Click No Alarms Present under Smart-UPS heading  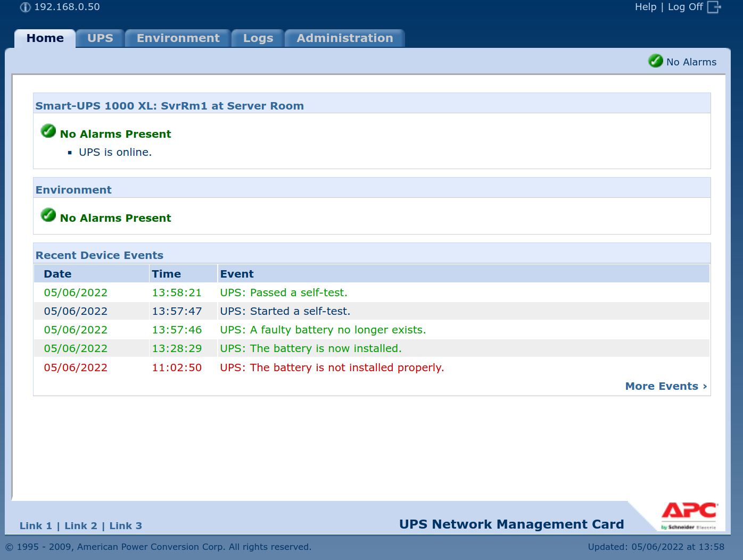(x=115, y=134)
